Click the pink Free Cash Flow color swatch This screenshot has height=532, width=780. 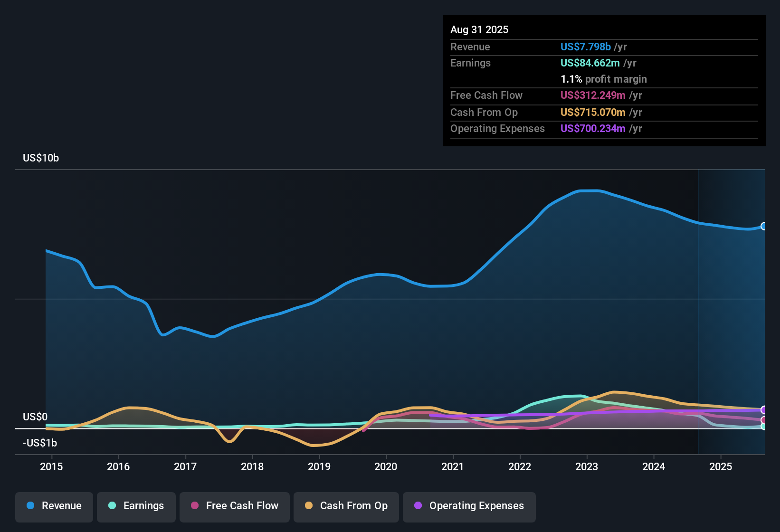(x=194, y=506)
